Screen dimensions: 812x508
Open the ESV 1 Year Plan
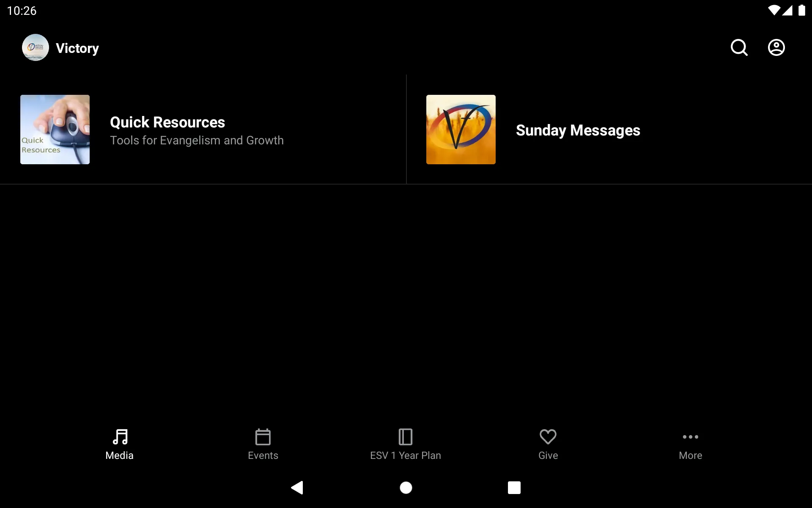[406, 444]
